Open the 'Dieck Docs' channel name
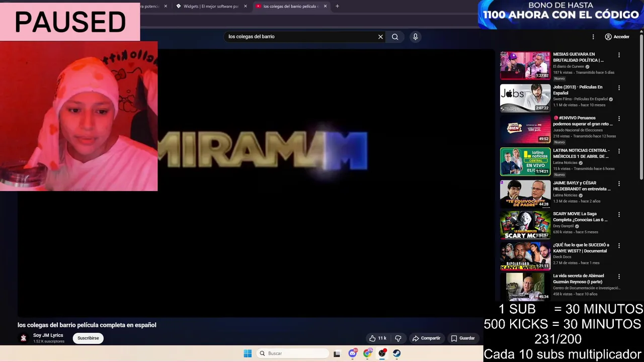This screenshot has width=644, height=362. point(562,257)
